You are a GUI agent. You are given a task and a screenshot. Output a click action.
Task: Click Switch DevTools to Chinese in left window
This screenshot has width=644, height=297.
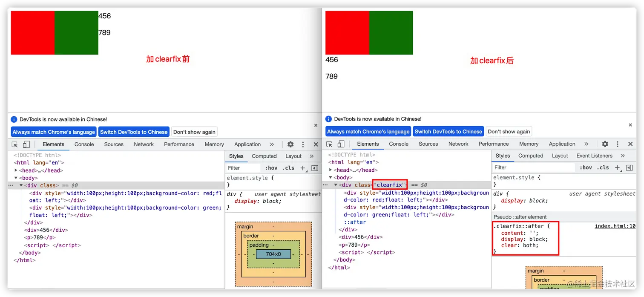(x=134, y=132)
